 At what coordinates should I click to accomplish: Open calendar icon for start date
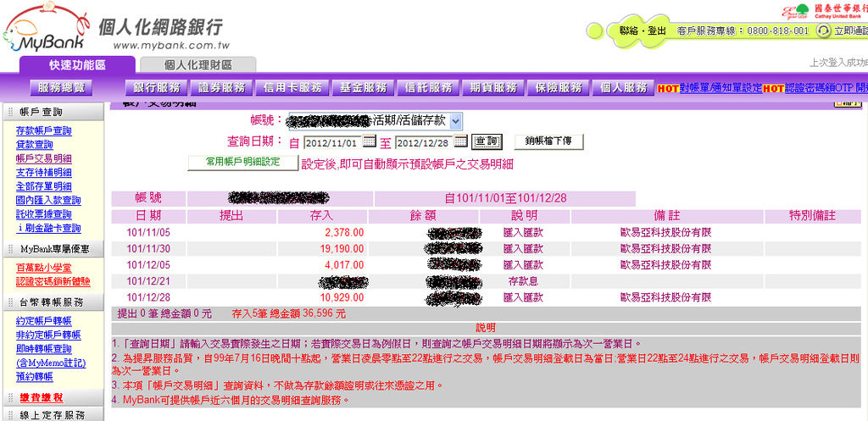coord(370,141)
